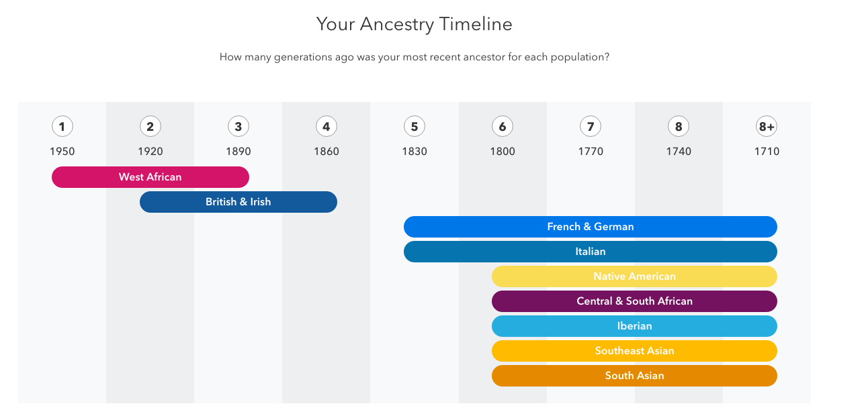
Task: Open the French & German bar
Action: (591, 227)
